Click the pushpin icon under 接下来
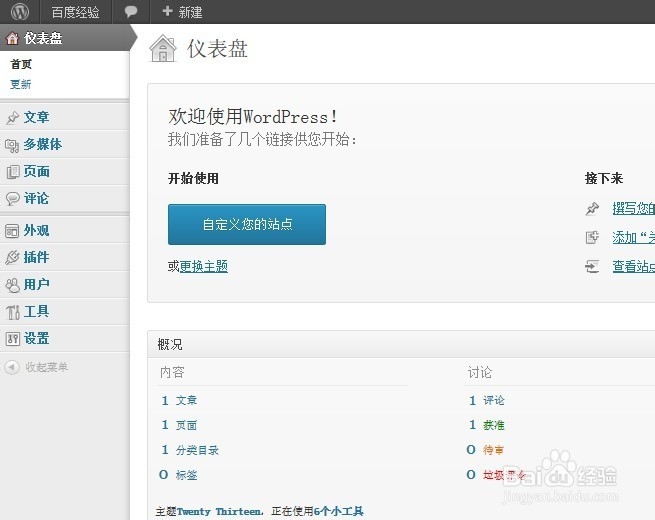The image size is (655, 520). point(592,208)
